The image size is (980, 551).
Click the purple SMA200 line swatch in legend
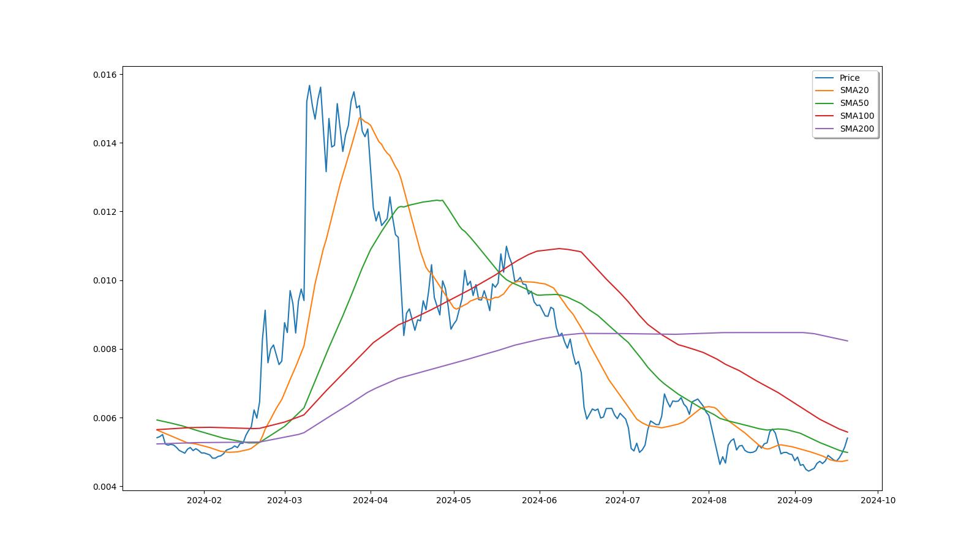point(825,129)
